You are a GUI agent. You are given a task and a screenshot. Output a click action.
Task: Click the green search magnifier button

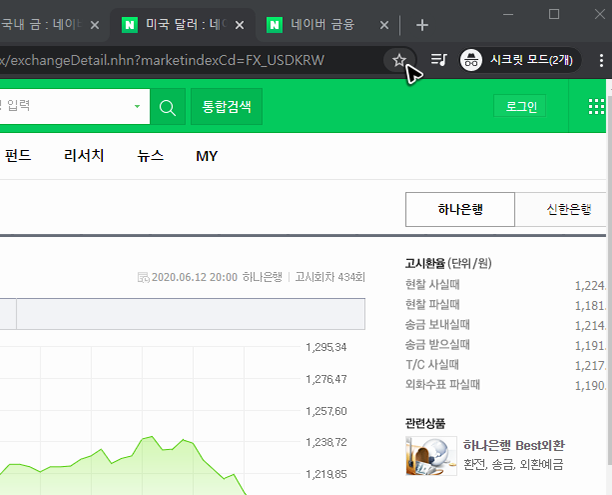(x=168, y=107)
